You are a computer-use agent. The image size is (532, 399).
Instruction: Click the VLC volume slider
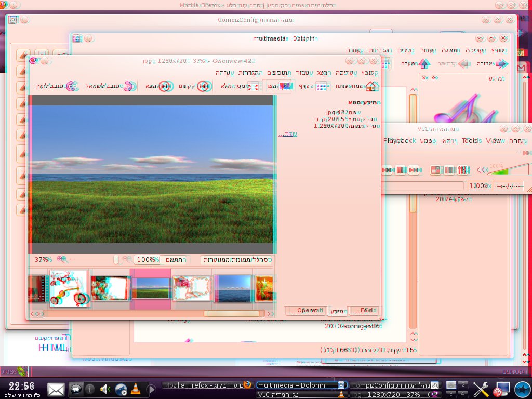509,169
